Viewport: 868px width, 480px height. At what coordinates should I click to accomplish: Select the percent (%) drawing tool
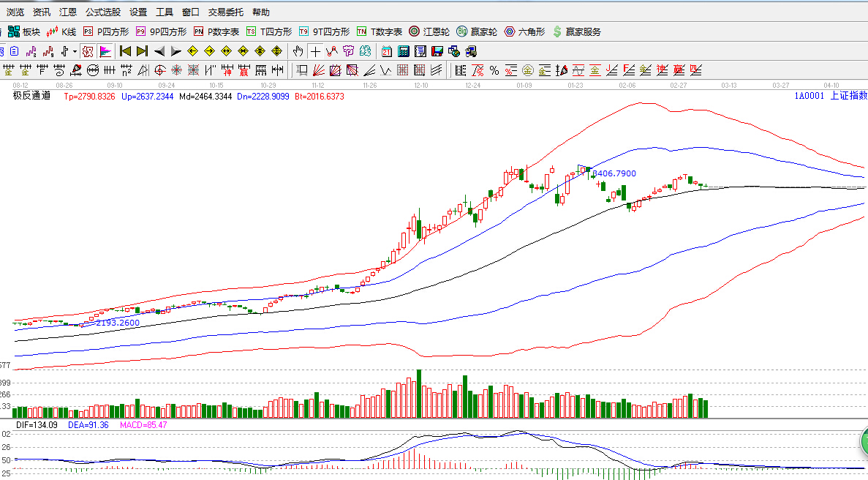pos(494,70)
